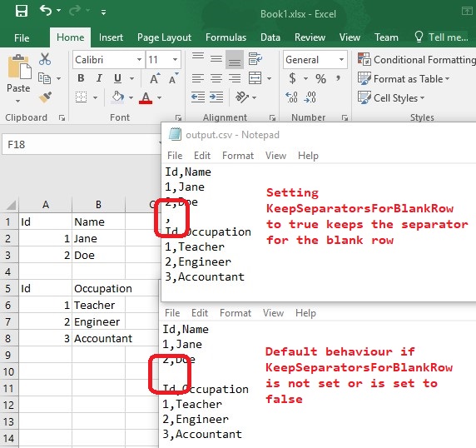Image resolution: width=476 pixels, height=448 pixels.
Task: Select the Format Painter brush icon
Action: pos(45,97)
